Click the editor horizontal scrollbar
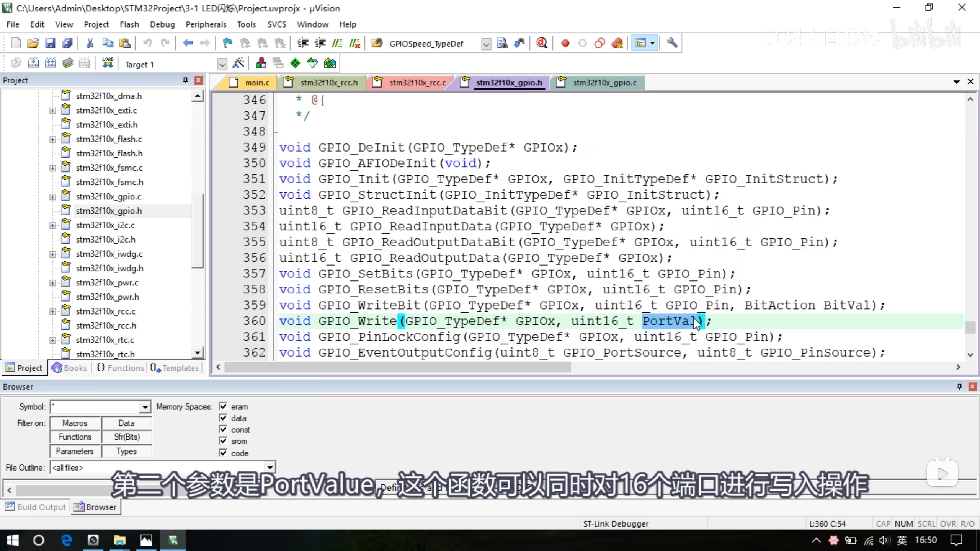The width and height of the screenshot is (980, 551). (397, 367)
